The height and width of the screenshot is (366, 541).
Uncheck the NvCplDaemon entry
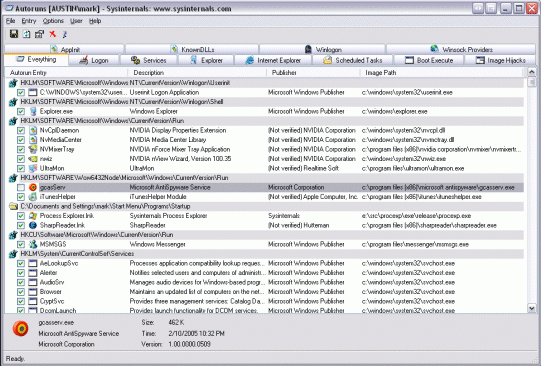click(x=21, y=130)
